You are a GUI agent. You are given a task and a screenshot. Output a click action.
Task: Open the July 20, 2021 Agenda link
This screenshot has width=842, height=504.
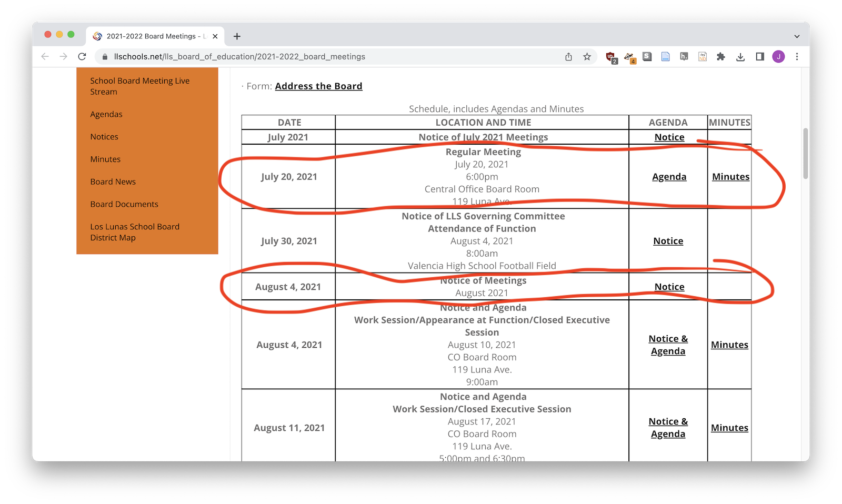[669, 177]
